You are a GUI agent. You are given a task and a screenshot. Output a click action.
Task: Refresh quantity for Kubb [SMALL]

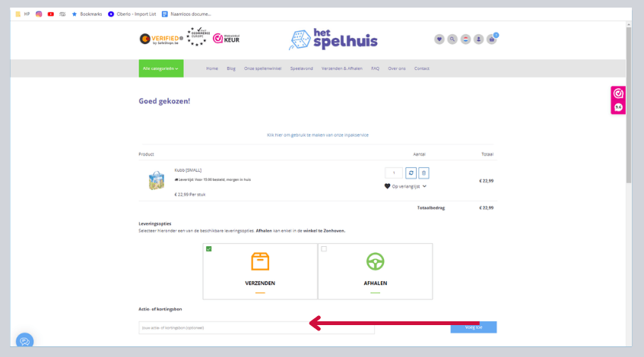click(411, 172)
